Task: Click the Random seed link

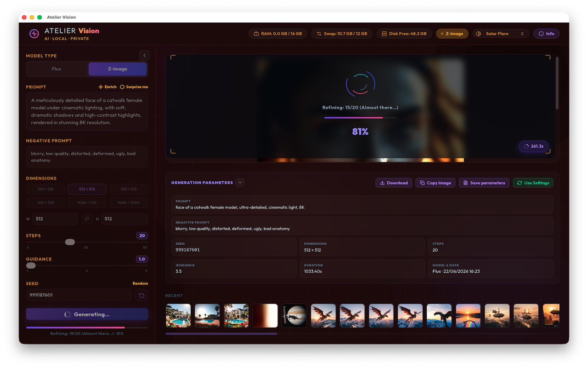Action: [x=140, y=283]
